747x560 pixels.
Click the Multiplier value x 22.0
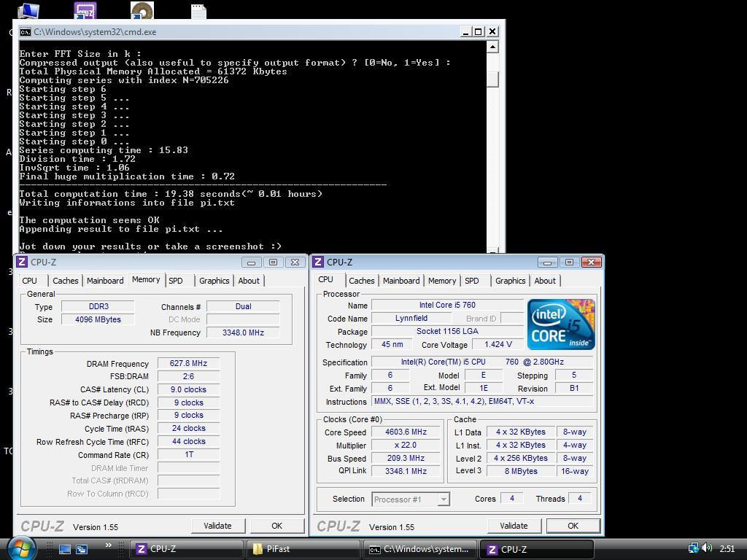(x=406, y=446)
